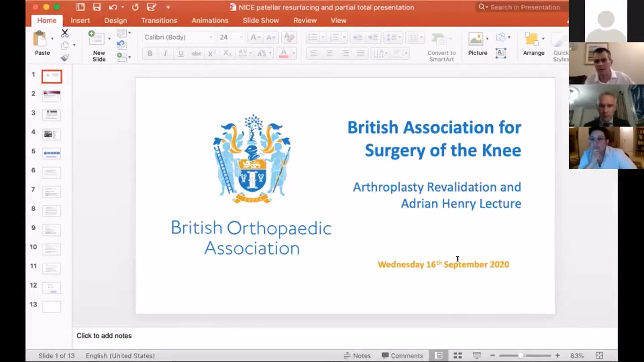The width and height of the screenshot is (644, 362).
Task: Start Slide Show from status bar icon
Action: point(477,356)
